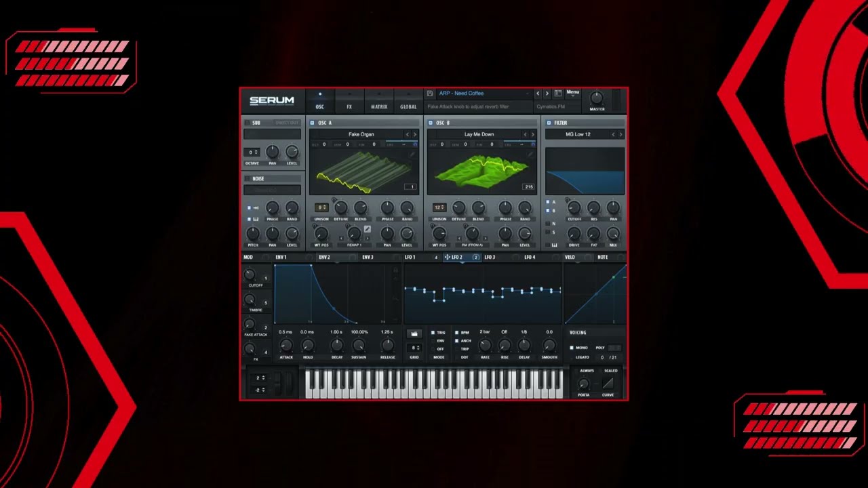Open the MG Low 12 filter type menu
Viewport: 868px width, 488px height.
578,134
